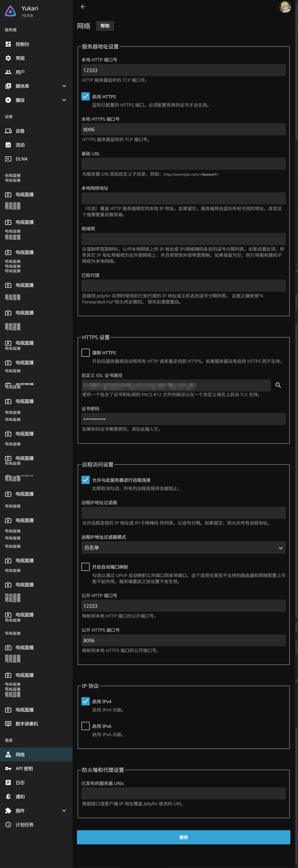Image resolution: width=298 pixels, height=868 pixels.
Task: Open 日志 logs icon
Action: click(x=8, y=782)
